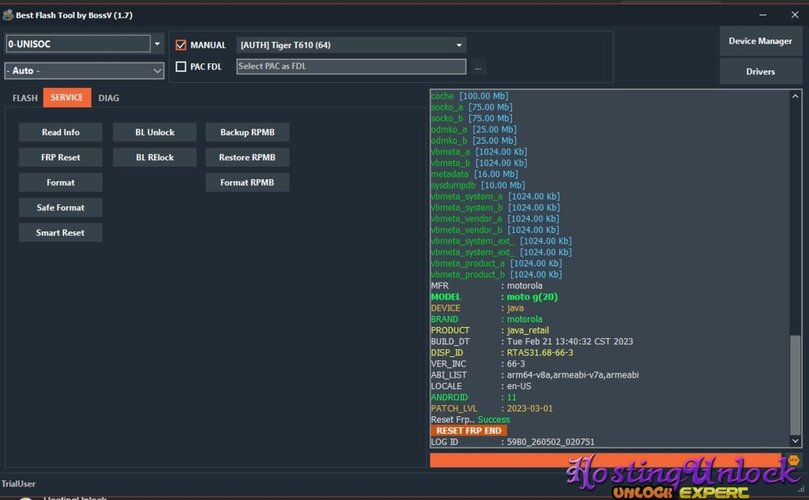Click the app icon in the title bar
809x500 pixels.
click(8, 15)
